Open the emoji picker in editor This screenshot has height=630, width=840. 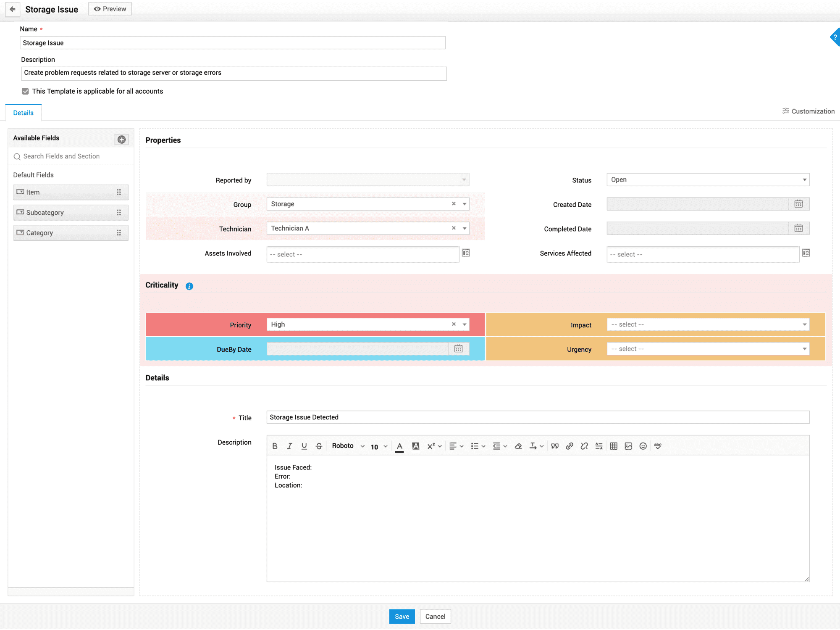(x=643, y=446)
